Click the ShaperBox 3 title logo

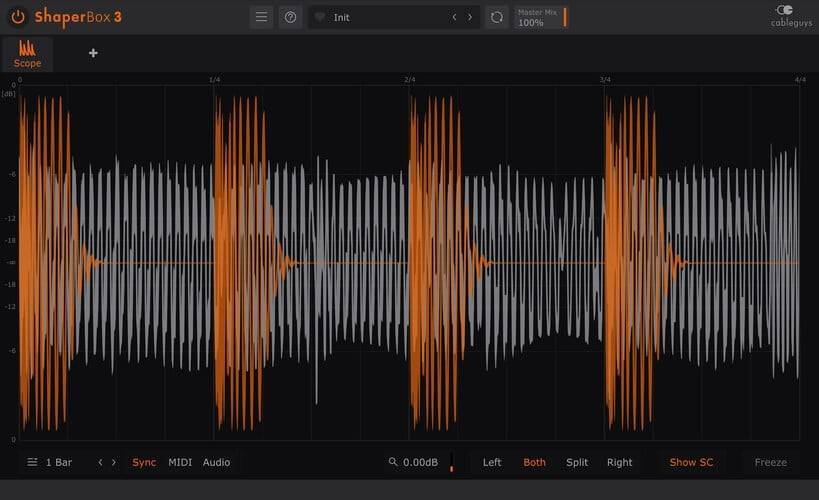click(x=78, y=17)
